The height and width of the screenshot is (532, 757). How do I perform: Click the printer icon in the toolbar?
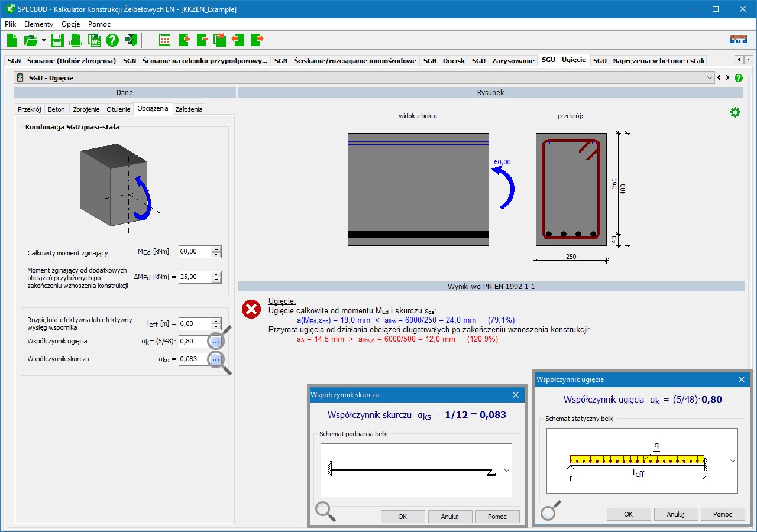pyautogui.click(x=76, y=40)
